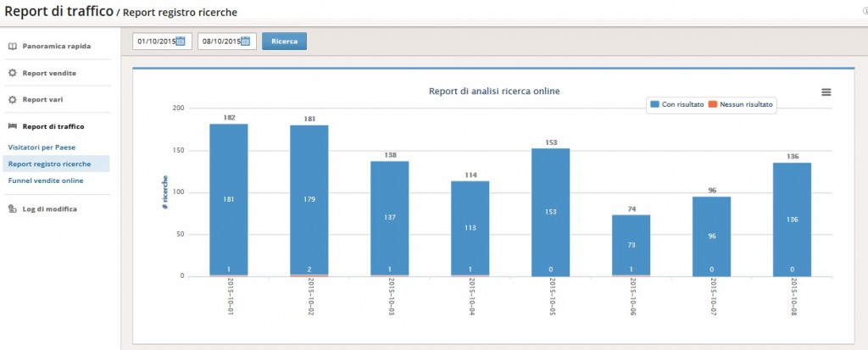Select the Report registro ricerche link
Screen dimensions: 868x350
click(x=49, y=164)
